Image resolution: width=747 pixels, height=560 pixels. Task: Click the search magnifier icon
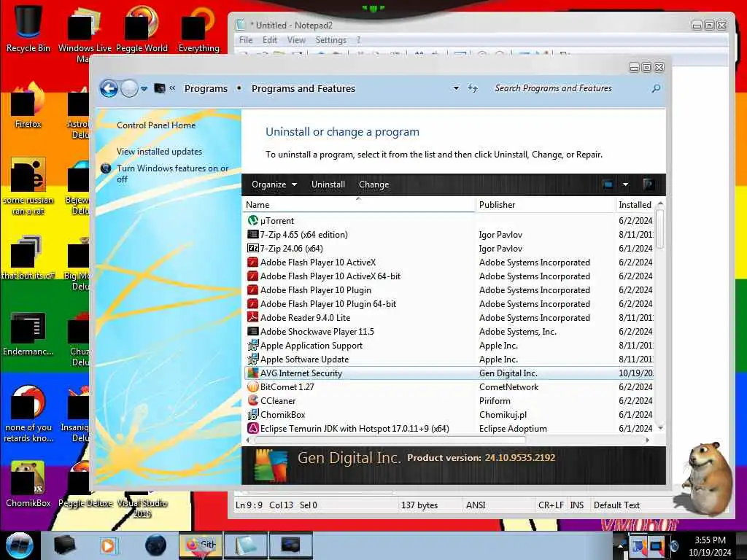coord(656,88)
